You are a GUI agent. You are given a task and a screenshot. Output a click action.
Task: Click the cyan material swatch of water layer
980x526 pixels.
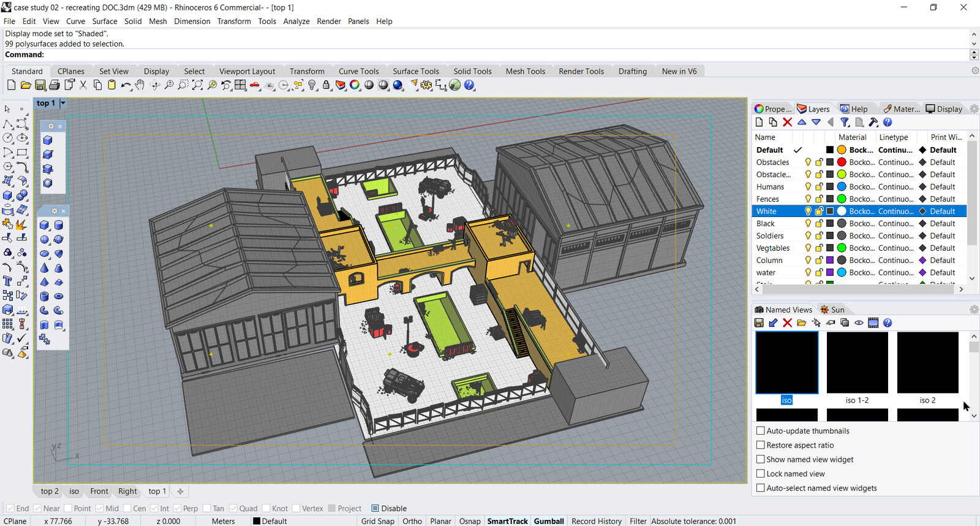click(842, 272)
